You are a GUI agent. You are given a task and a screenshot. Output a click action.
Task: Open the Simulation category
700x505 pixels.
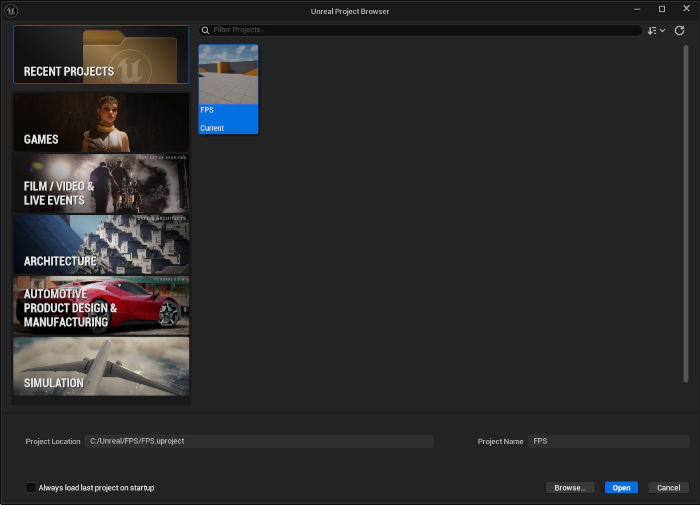101,366
